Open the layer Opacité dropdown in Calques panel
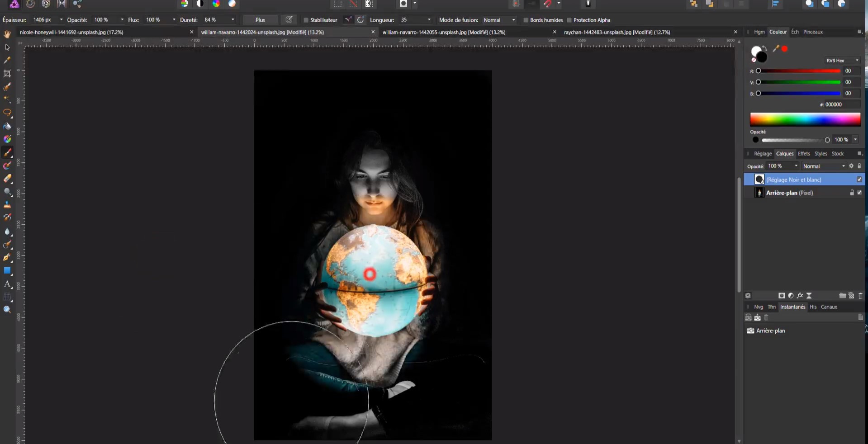Image resolution: width=868 pixels, height=444 pixels. click(x=796, y=166)
